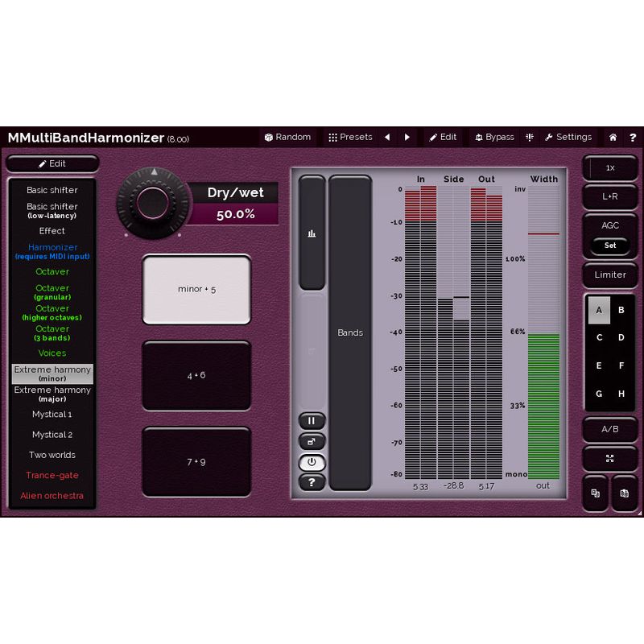Select the Octaver (granular) preset
This screenshot has height=644, width=644.
tap(52, 292)
